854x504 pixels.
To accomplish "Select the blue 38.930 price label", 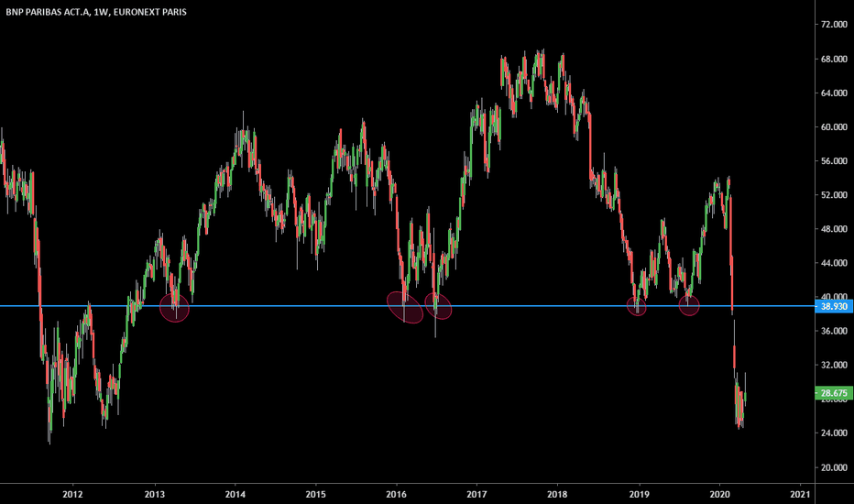I will pos(834,306).
